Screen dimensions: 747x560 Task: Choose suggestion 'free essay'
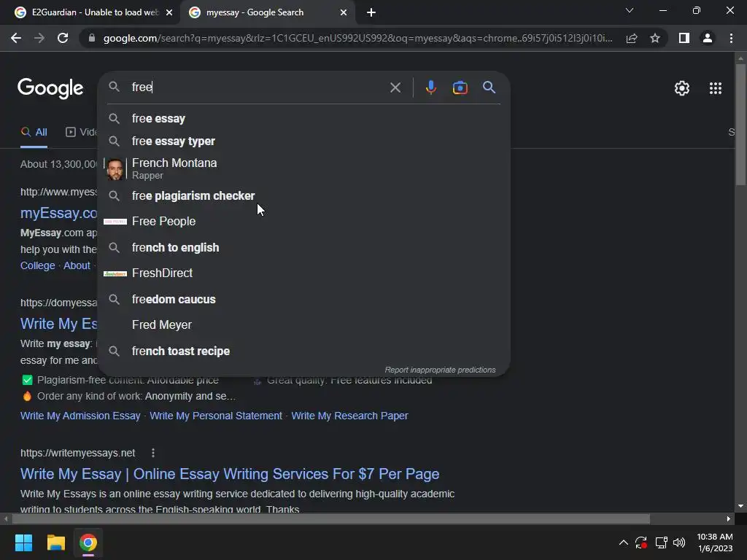304,119
